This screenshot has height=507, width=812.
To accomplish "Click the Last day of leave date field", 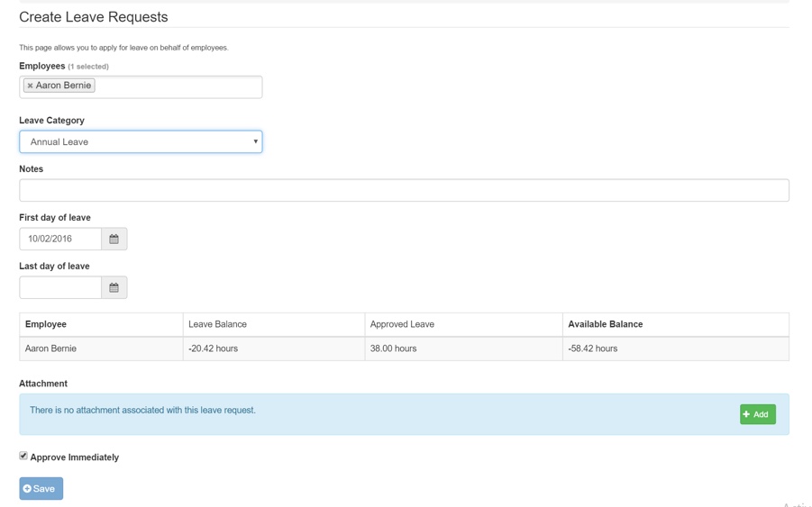I will (60, 287).
